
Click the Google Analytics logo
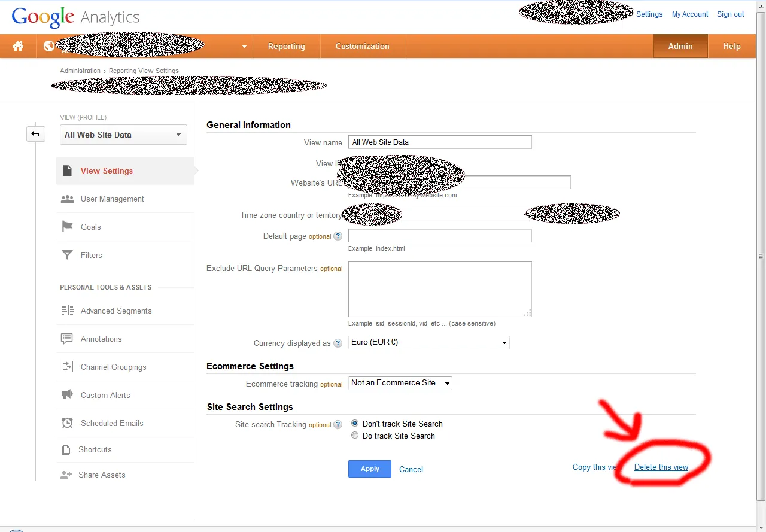click(x=75, y=17)
